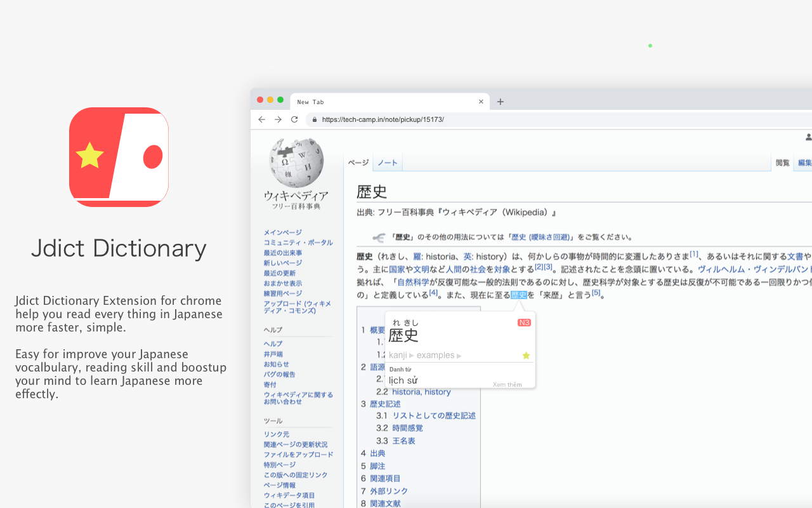Jump to 脚注 contents entry
The image size is (812, 508).
coord(377,466)
